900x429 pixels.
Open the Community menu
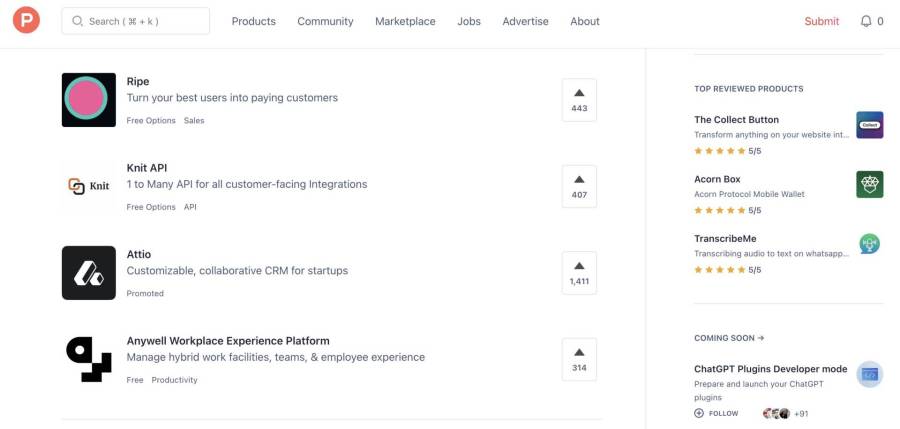(325, 21)
